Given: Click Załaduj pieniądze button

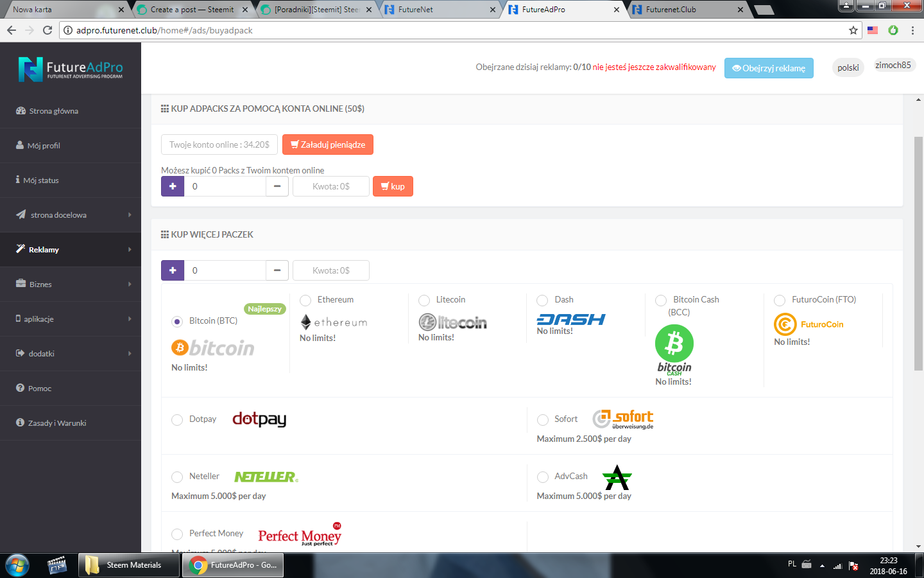Looking at the screenshot, I should click(x=328, y=144).
